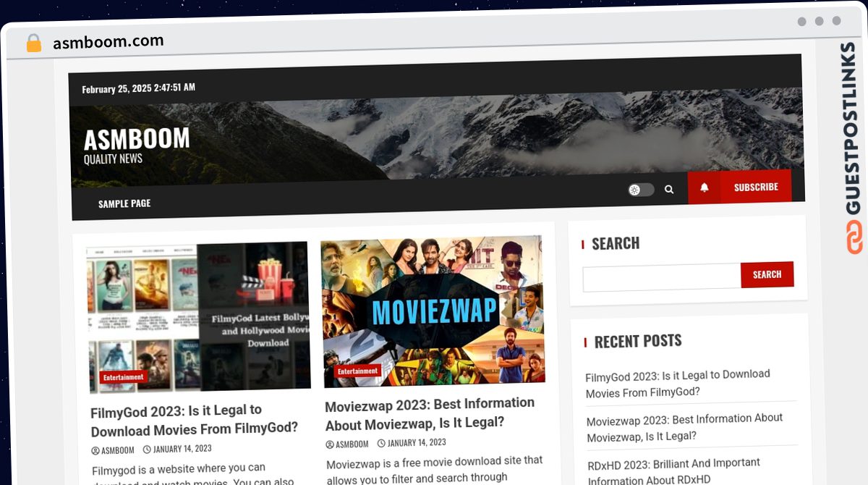This screenshot has height=485, width=868.
Task: Click the padlock icon beside asmboom.com
Action: [33, 43]
